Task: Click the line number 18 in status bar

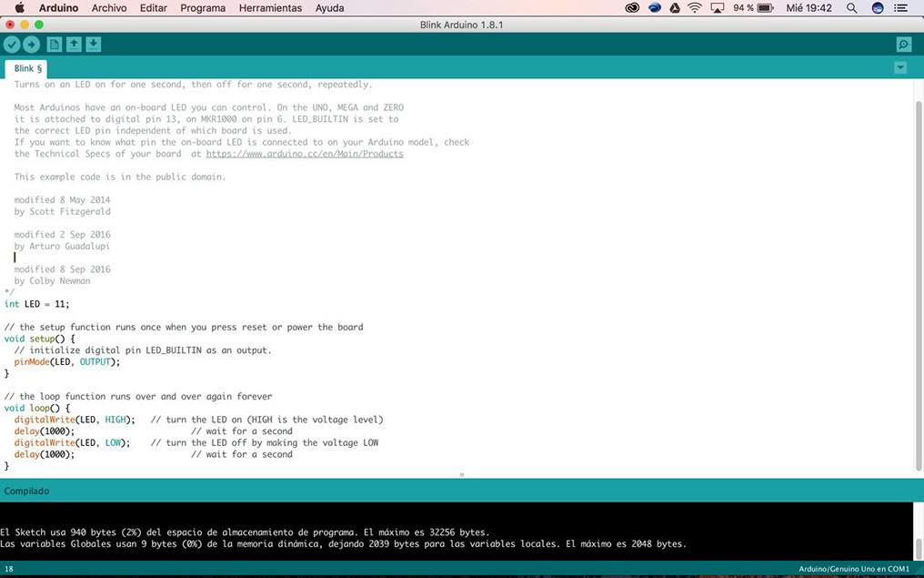Action: click(x=9, y=569)
